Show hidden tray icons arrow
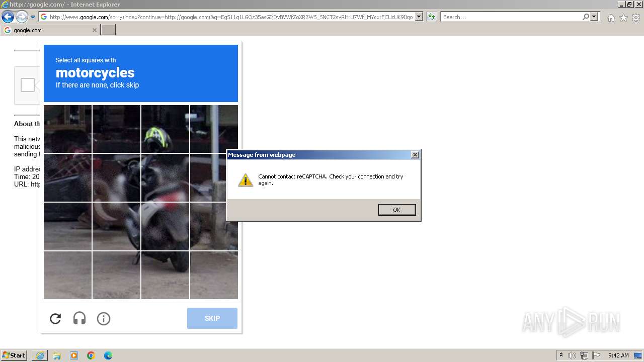 (561, 355)
